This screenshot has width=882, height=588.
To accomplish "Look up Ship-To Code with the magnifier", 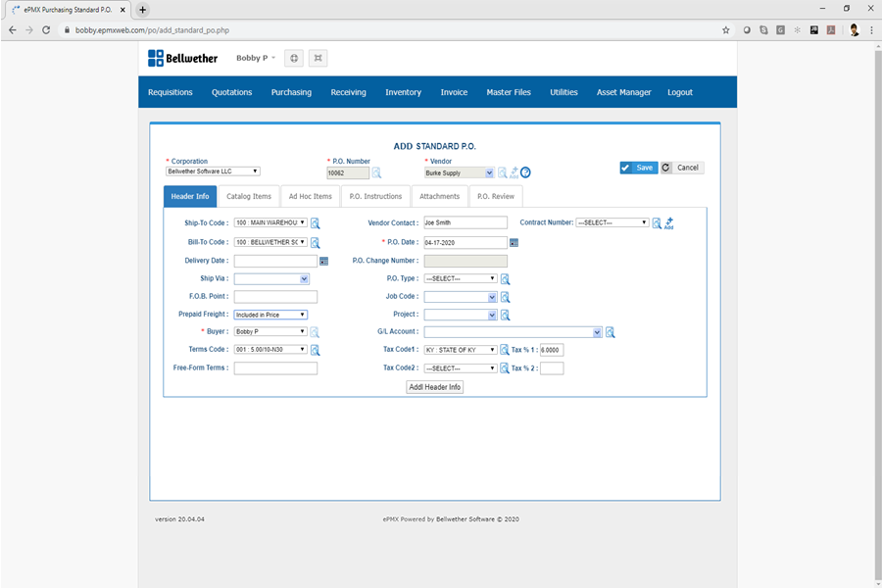I will (316, 223).
